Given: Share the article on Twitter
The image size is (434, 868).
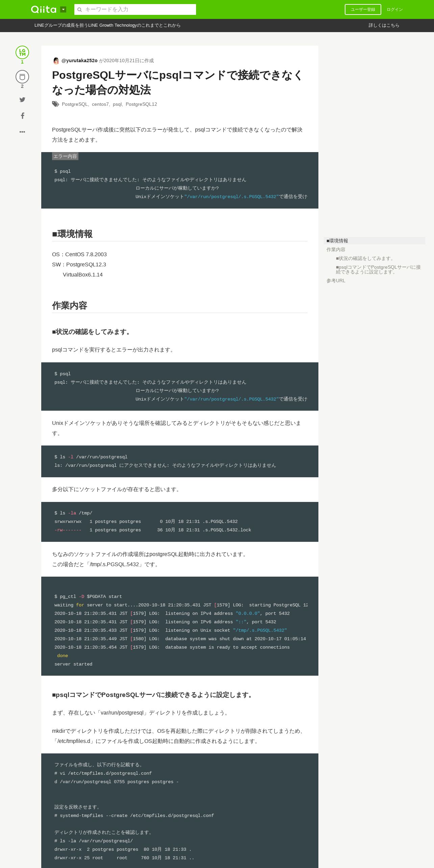Looking at the screenshot, I should point(22,100).
